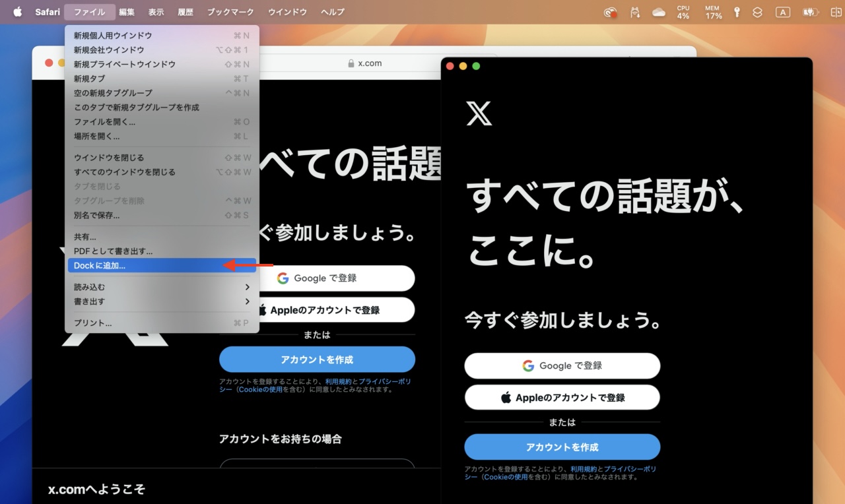Screen dimensions: 845x504
Task: Close the web app window with the red button
Action: coord(450,66)
